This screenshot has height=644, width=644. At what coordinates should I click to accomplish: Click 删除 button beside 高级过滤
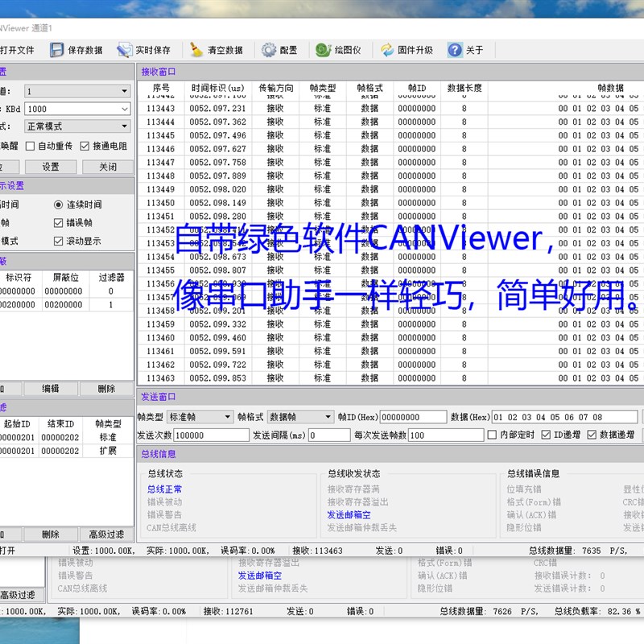coord(51,535)
